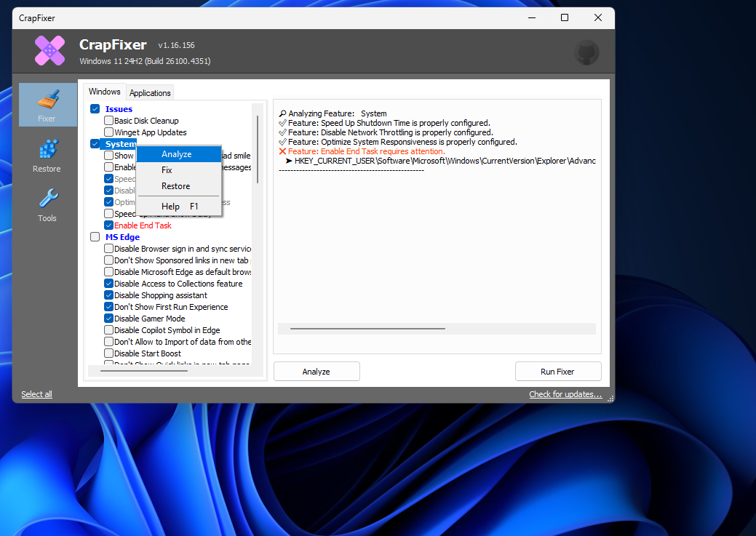This screenshot has width=756, height=536.
Task: Switch to the Applications tab
Action: (x=149, y=92)
